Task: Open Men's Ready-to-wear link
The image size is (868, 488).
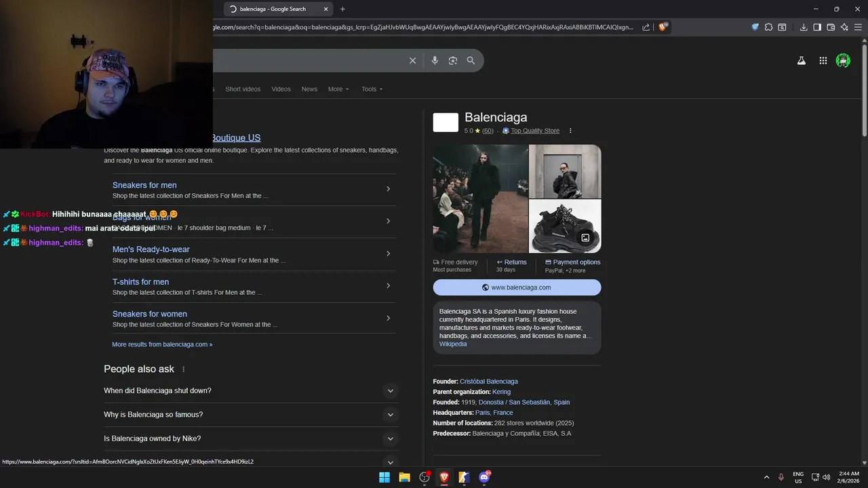Action: pyautogui.click(x=151, y=249)
